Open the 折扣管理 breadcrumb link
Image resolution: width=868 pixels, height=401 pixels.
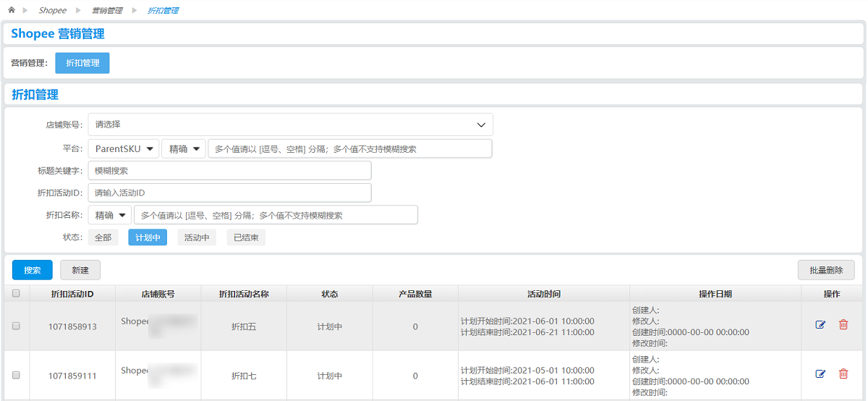tap(163, 11)
